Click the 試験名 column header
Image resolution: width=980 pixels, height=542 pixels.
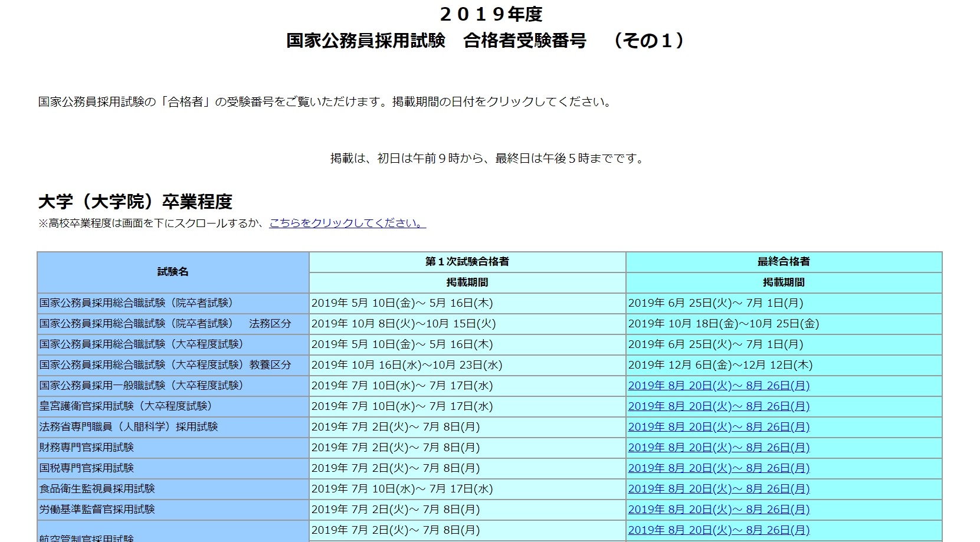click(x=173, y=272)
